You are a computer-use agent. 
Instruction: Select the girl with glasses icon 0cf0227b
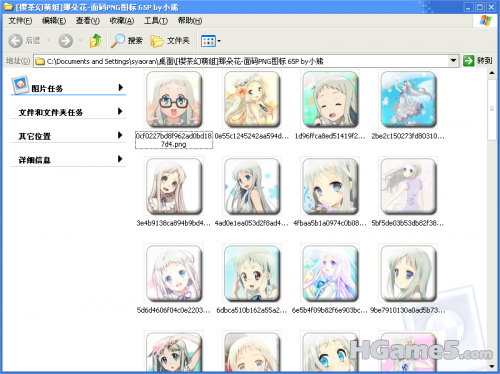click(x=174, y=99)
